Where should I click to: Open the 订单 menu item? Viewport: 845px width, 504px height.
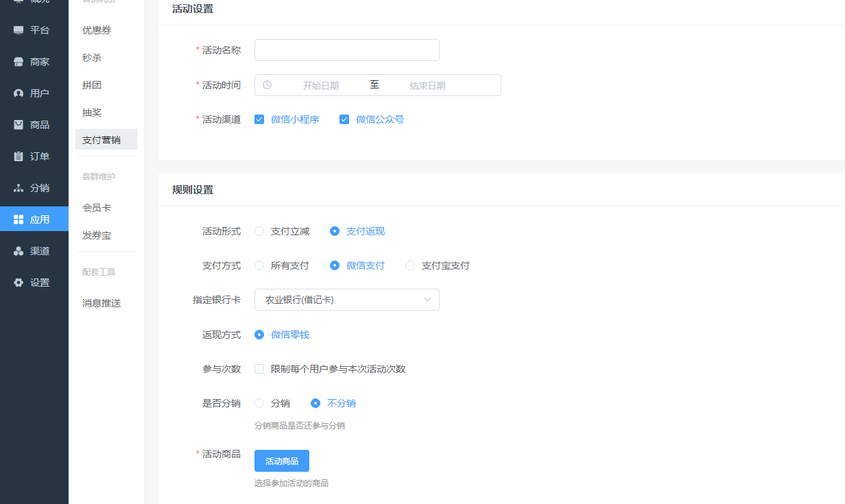[34, 156]
